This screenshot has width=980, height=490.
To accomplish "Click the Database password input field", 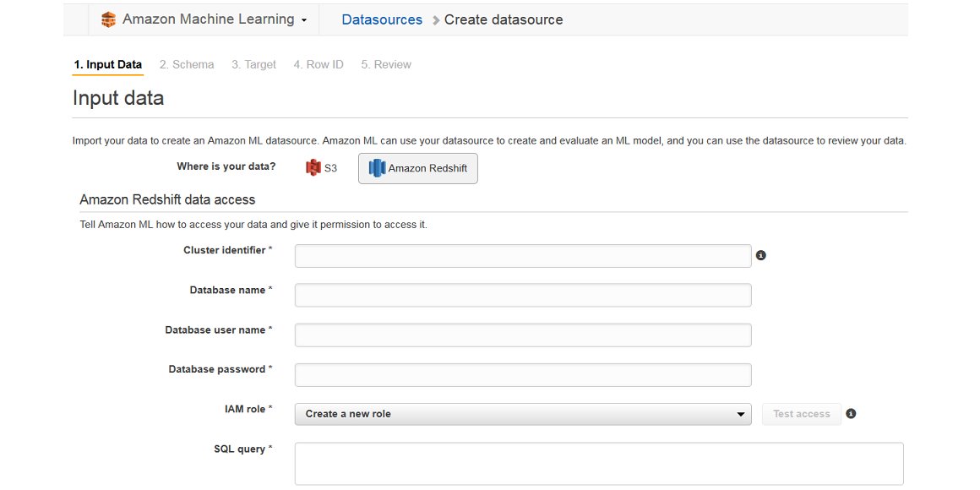I will (522, 375).
